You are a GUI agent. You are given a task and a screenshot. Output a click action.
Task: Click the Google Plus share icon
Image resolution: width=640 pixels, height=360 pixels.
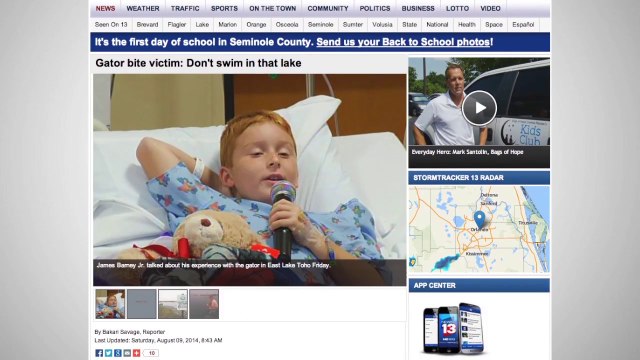click(118, 353)
